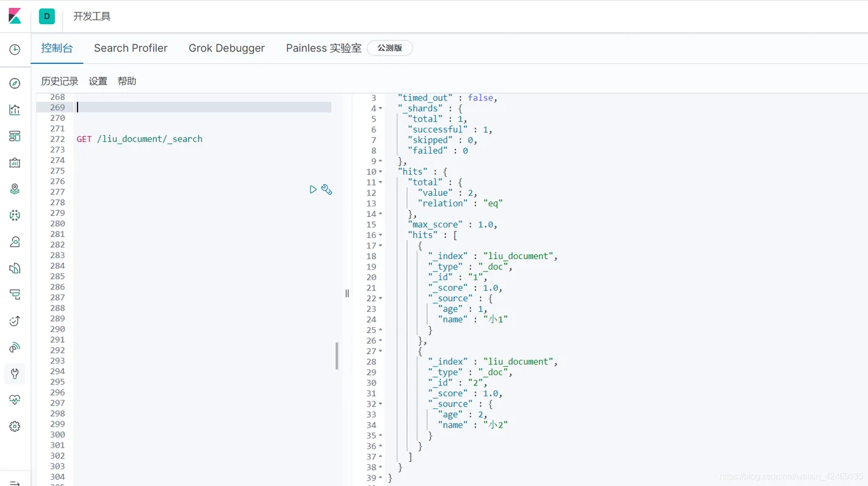Viewport: 868px width, 486px height.
Task: Open Discover compass icon in sidebar
Action: click(15, 83)
